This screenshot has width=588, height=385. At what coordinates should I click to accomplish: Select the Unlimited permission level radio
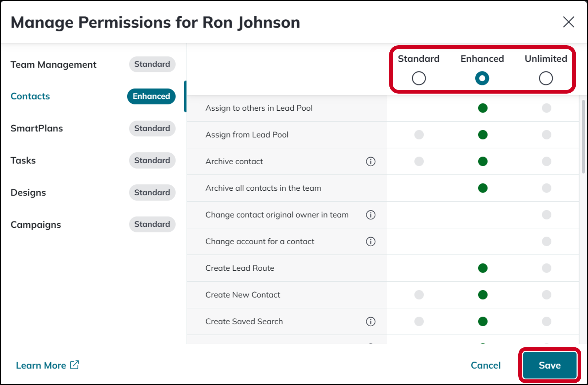pyautogui.click(x=546, y=78)
